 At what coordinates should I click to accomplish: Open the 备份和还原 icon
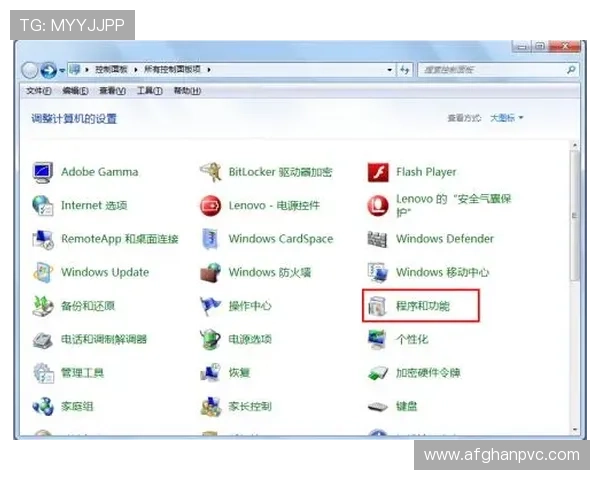point(42,306)
